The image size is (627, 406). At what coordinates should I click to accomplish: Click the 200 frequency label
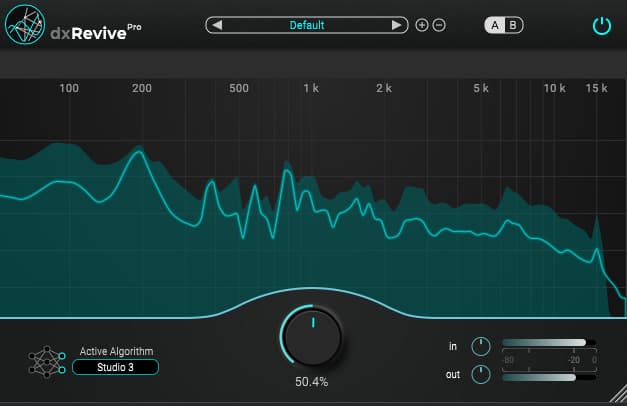142,88
